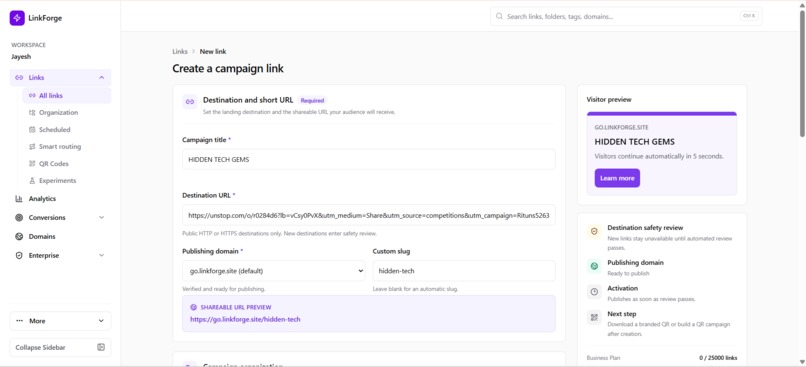Click the Destination URL input field

(x=369, y=215)
